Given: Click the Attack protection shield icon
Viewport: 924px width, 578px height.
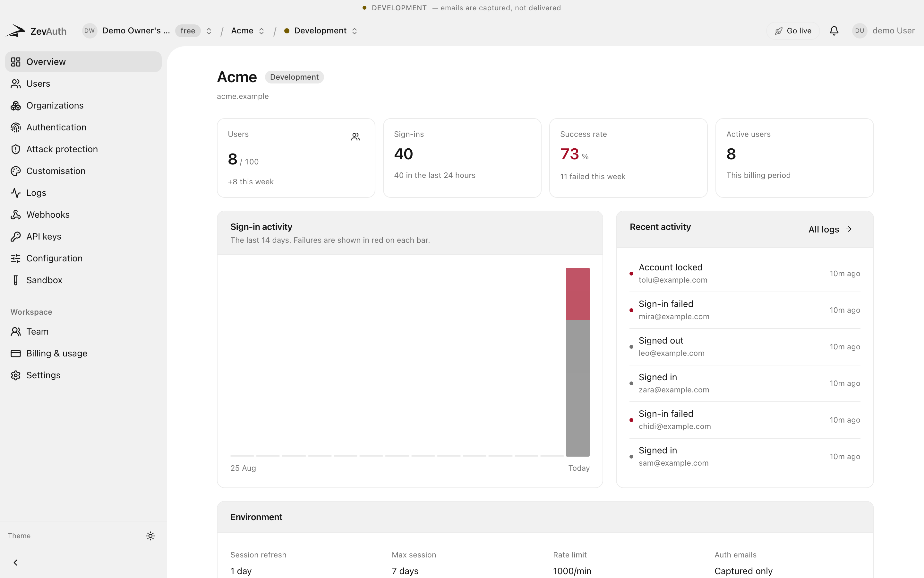Looking at the screenshot, I should tap(16, 149).
